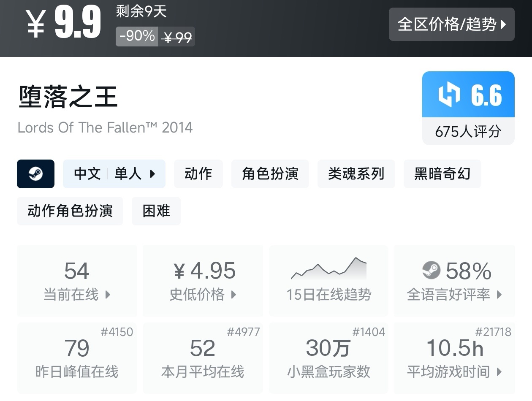The image size is (532, 401).
Task: Open the 15日在线趋势 chart
Action: point(328,281)
